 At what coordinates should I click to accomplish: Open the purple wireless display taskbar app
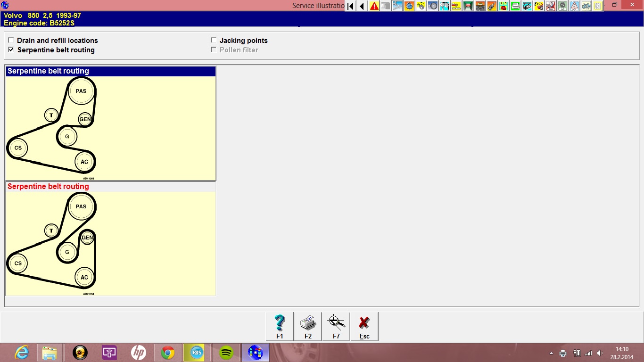click(109, 352)
